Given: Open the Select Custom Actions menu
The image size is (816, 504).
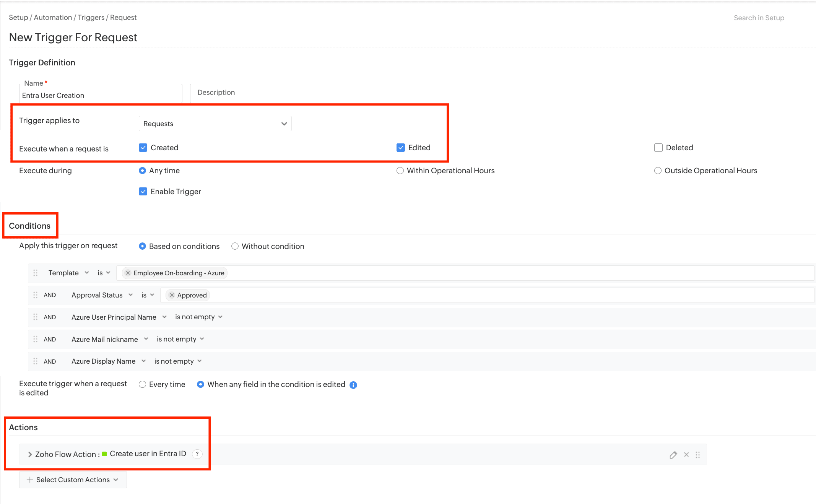Looking at the screenshot, I should [x=73, y=480].
